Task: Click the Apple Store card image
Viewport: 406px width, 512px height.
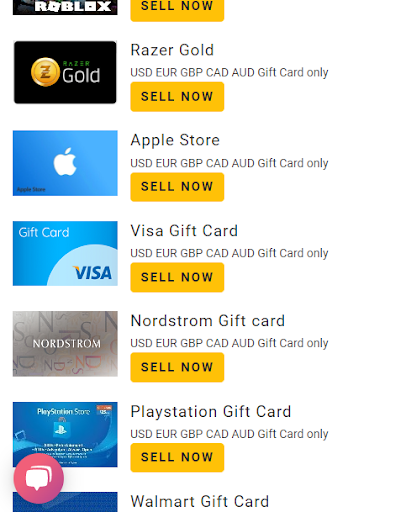Action: [65, 163]
